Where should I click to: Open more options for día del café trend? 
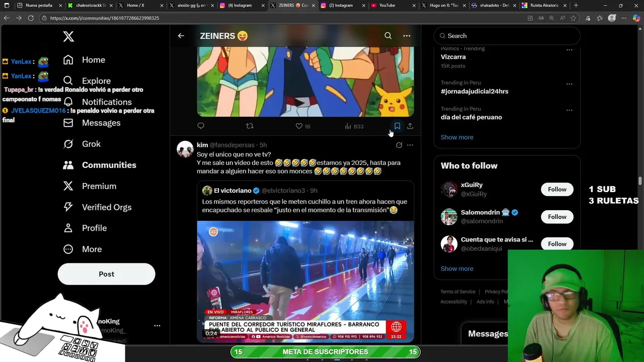coord(569,110)
